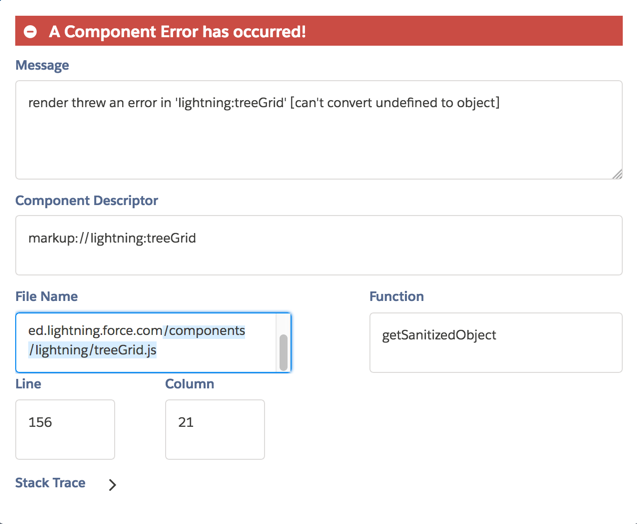Viewport: 637px width, 524px height.
Task: Click the File Name label
Action: point(46,296)
